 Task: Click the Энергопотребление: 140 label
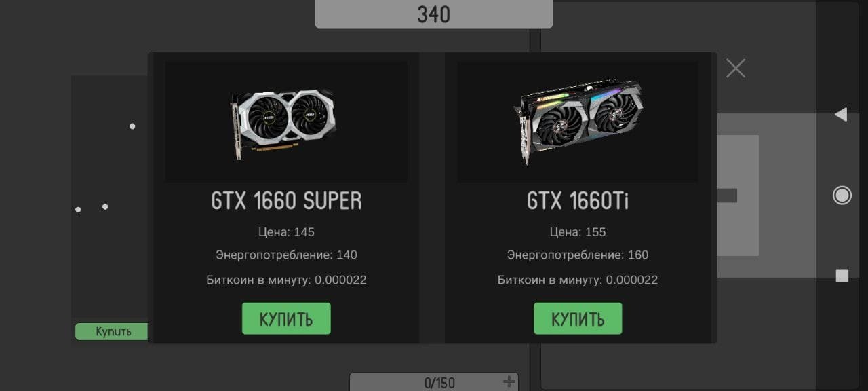pyautogui.click(x=286, y=255)
